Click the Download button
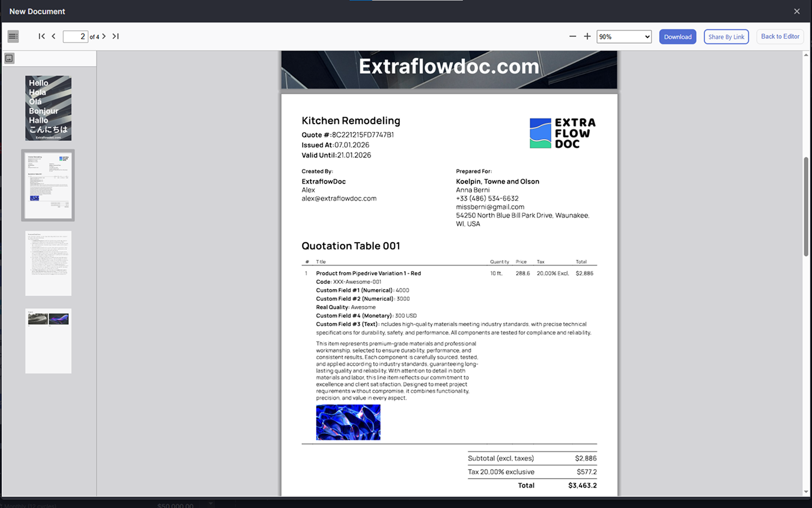The width and height of the screenshot is (812, 508). (677, 36)
